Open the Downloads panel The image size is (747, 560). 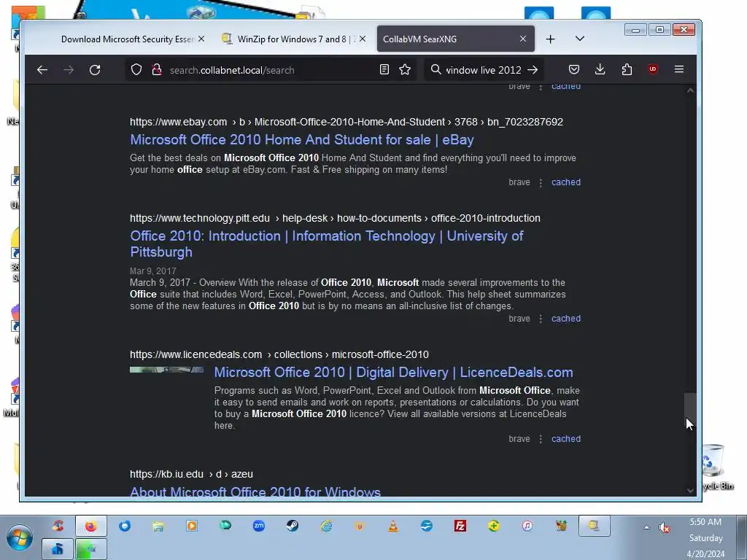[x=600, y=70]
